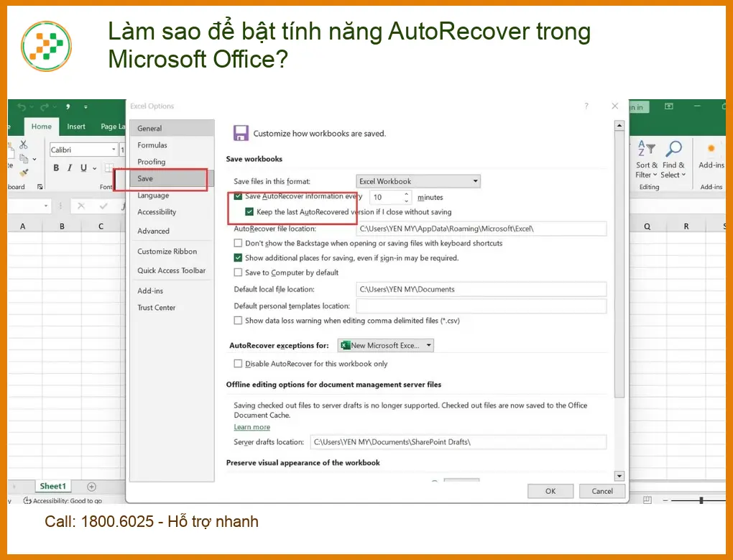
Task: Click the confirm checkmark in the formula bar
Action: tap(103, 206)
